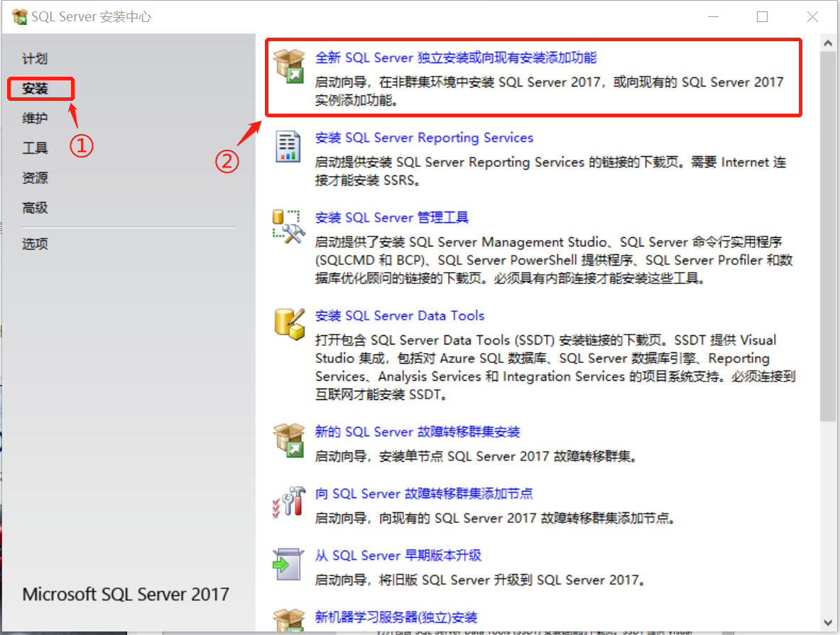This screenshot has height=635, width=840.
Task: Close the SQL Server 安装中心 window
Action: coord(812,16)
